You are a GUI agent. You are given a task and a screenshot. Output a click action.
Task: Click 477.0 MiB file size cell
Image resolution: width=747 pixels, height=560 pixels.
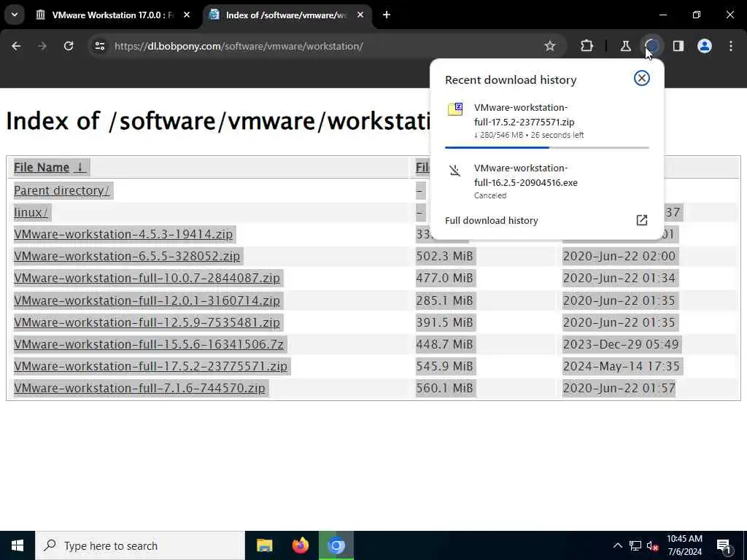coord(444,278)
